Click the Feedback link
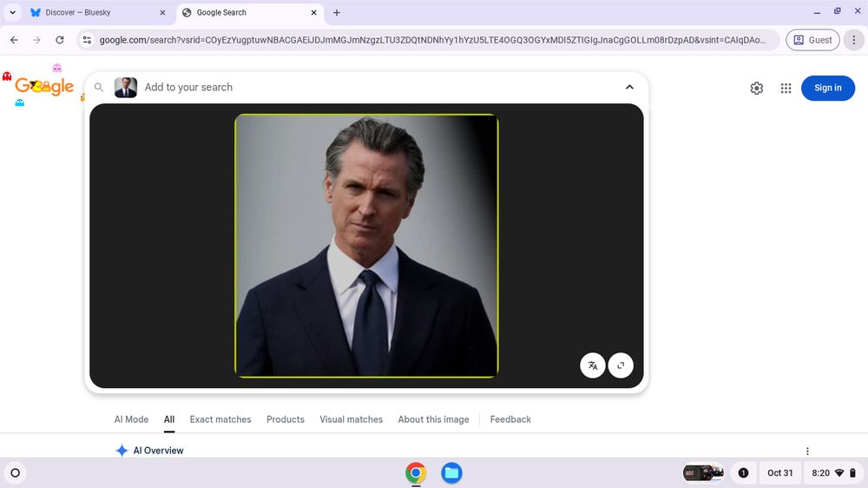Image resolution: width=868 pixels, height=488 pixels. point(510,419)
